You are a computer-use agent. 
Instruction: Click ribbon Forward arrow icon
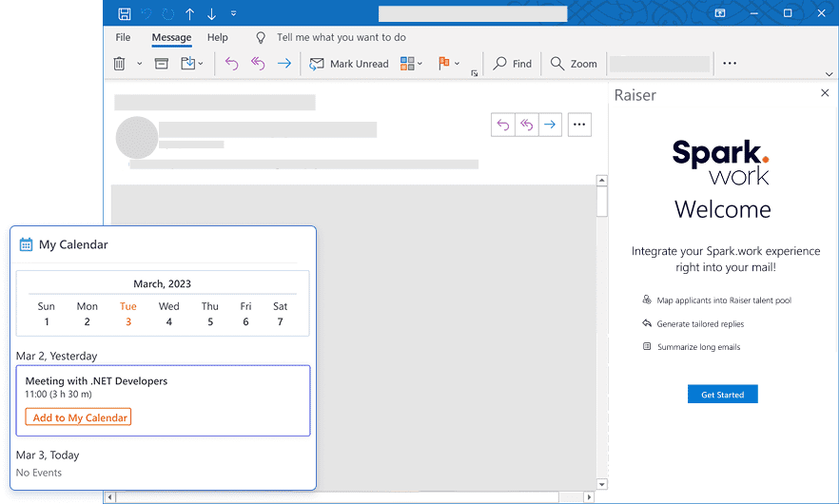[283, 64]
